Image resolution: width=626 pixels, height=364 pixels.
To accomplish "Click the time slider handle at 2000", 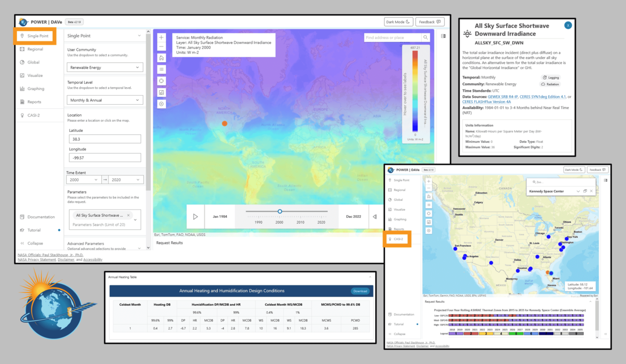I will point(280,212).
